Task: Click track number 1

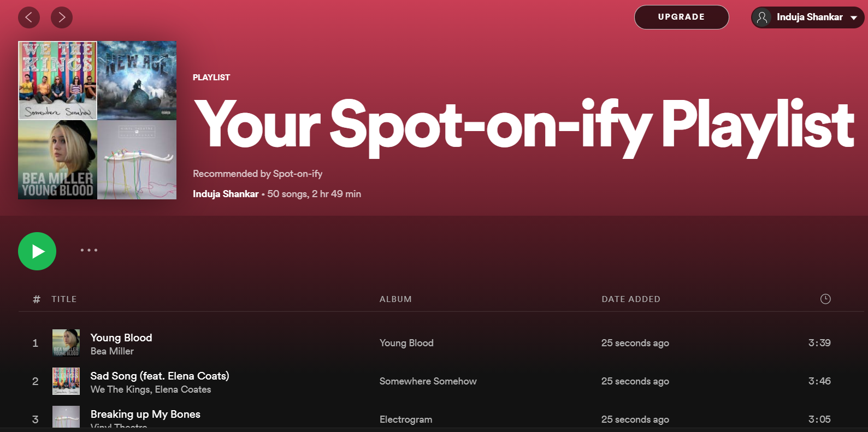Action: pos(36,343)
